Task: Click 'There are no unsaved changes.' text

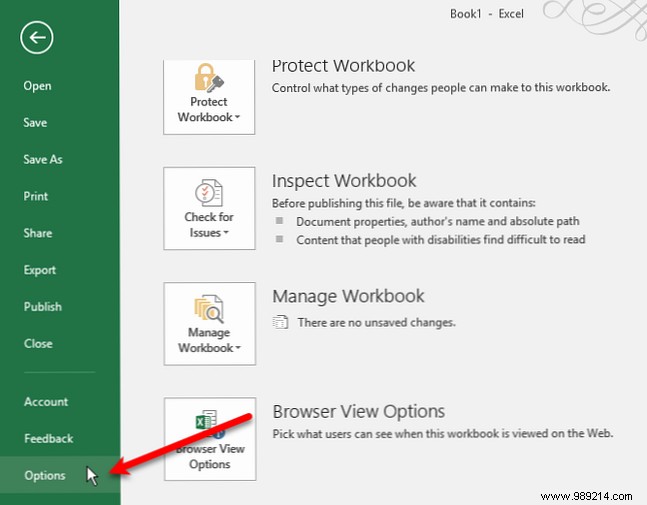Action: 377,322
